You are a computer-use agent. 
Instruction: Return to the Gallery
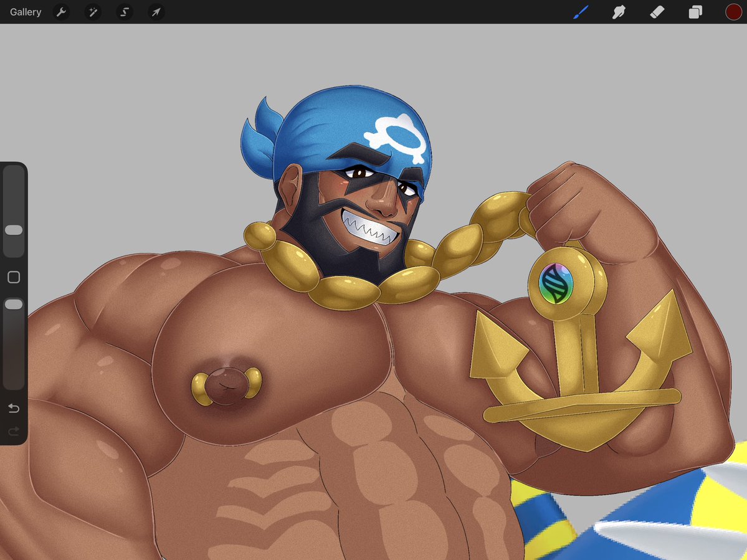coord(26,12)
